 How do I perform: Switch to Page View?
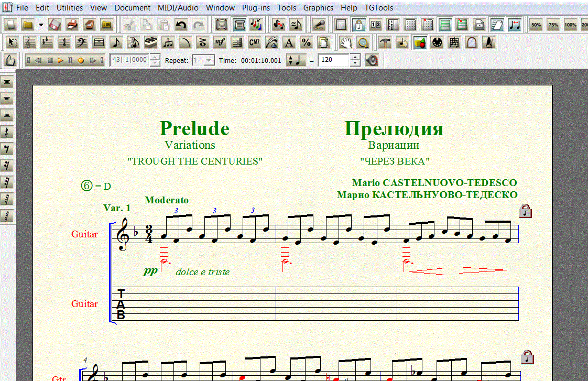coord(239,25)
